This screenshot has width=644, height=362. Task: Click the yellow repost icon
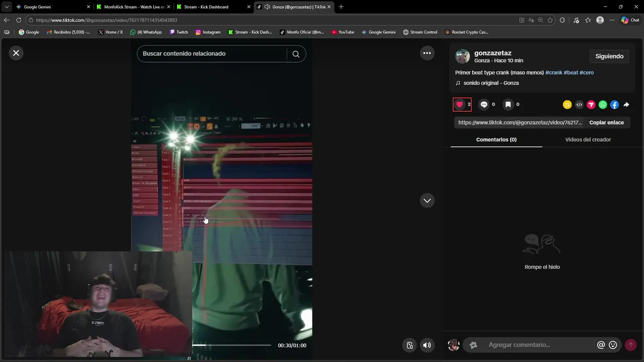coord(568,105)
